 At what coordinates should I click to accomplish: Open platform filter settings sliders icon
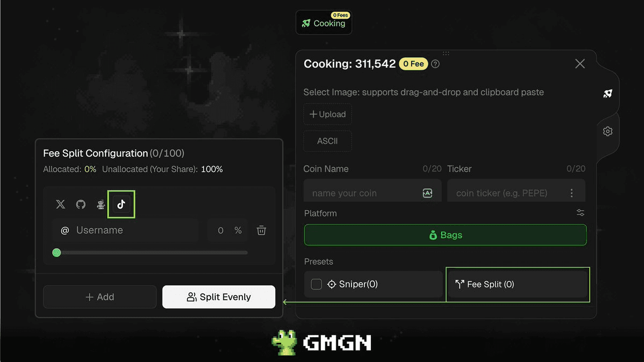click(x=581, y=213)
